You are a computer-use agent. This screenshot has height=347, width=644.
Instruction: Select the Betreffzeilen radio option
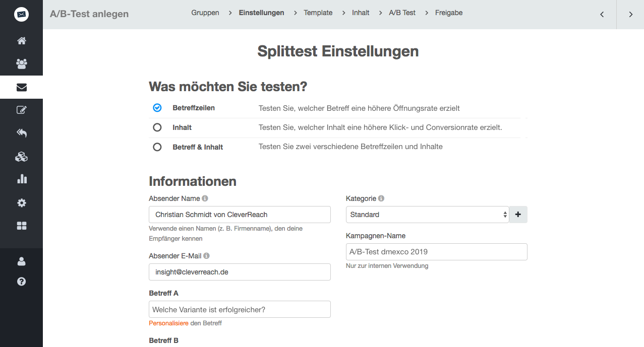tap(157, 108)
